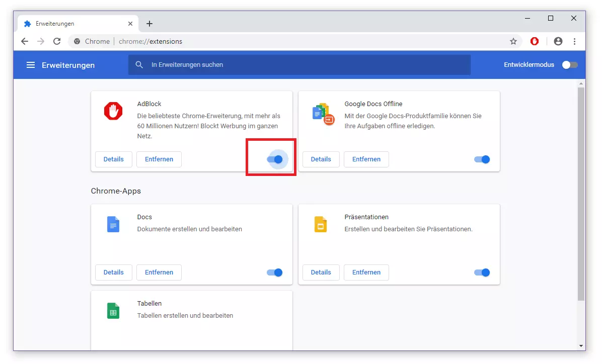The width and height of the screenshot is (602, 364).
Task: Close the Erweiterungen tab
Action: (x=130, y=24)
